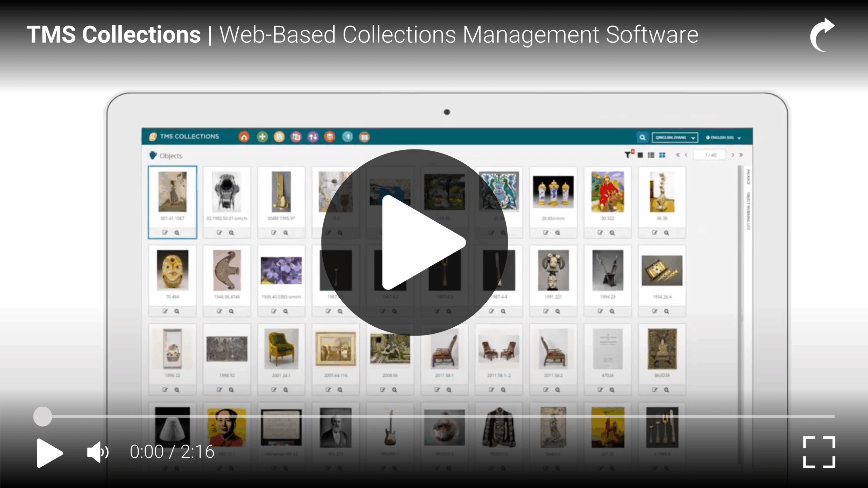Click the 1946.06.4746 object label

tap(227, 297)
